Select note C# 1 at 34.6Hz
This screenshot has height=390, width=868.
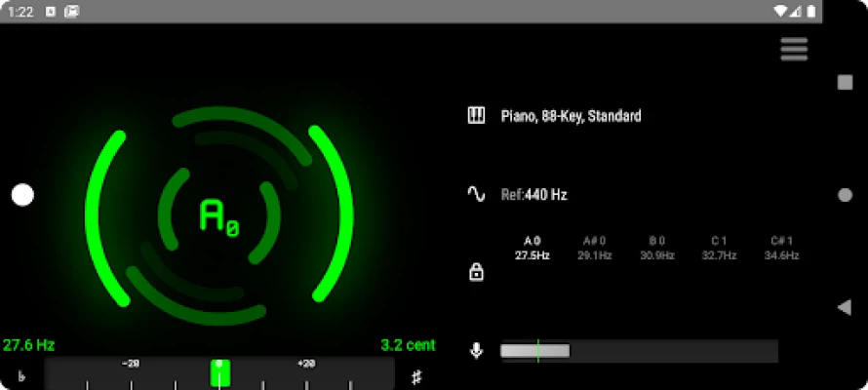(781, 248)
